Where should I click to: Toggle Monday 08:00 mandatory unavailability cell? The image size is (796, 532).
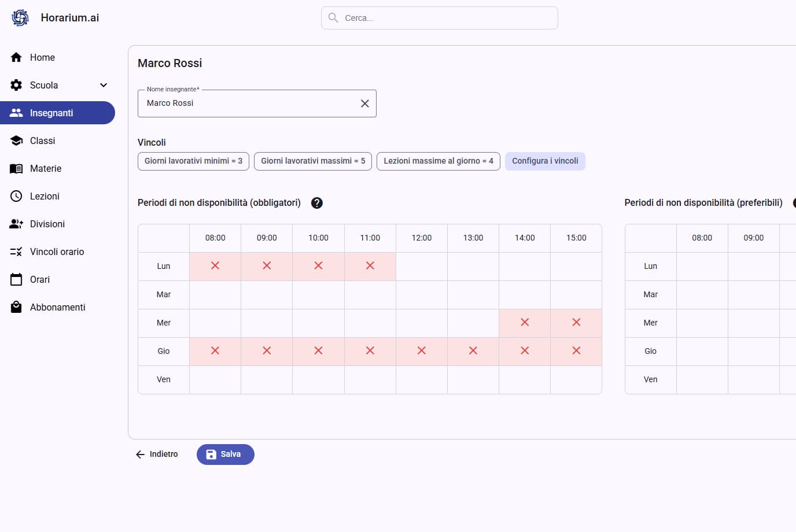[x=215, y=266]
